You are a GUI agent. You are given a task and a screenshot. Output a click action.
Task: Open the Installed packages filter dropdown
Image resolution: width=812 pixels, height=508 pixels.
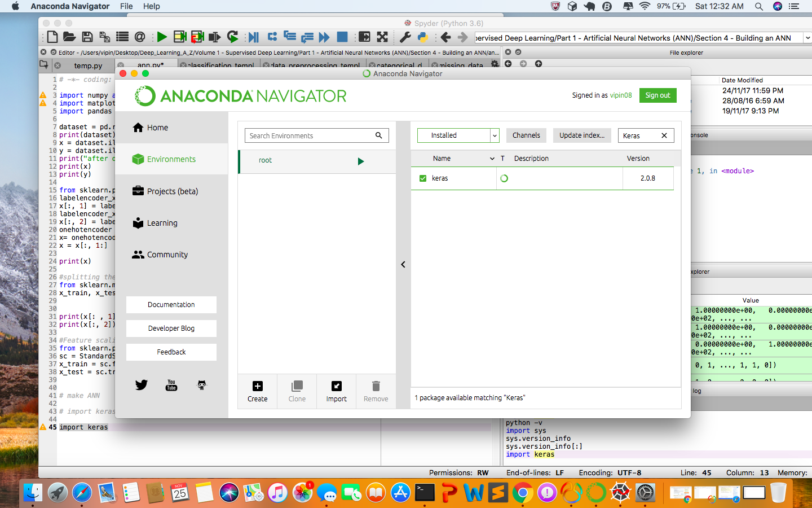pos(458,135)
